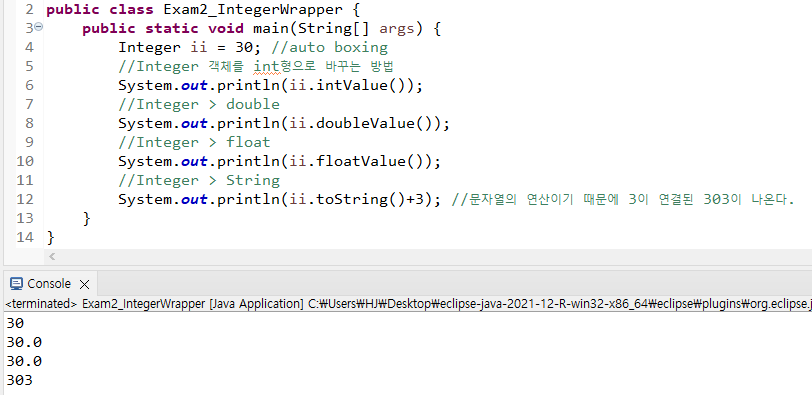Click the String[] args parameter
The height and width of the screenshot is (395, 812).
click(x=356, y=28)
